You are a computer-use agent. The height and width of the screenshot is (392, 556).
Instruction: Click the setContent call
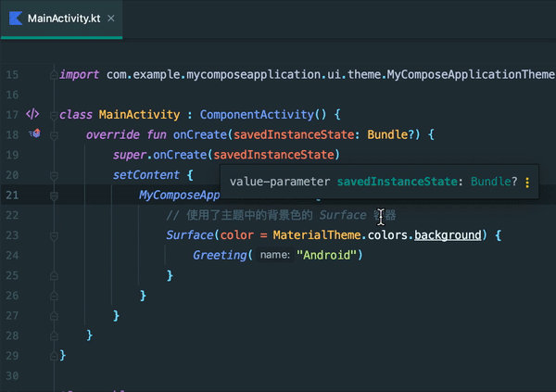tap(146, 175)
